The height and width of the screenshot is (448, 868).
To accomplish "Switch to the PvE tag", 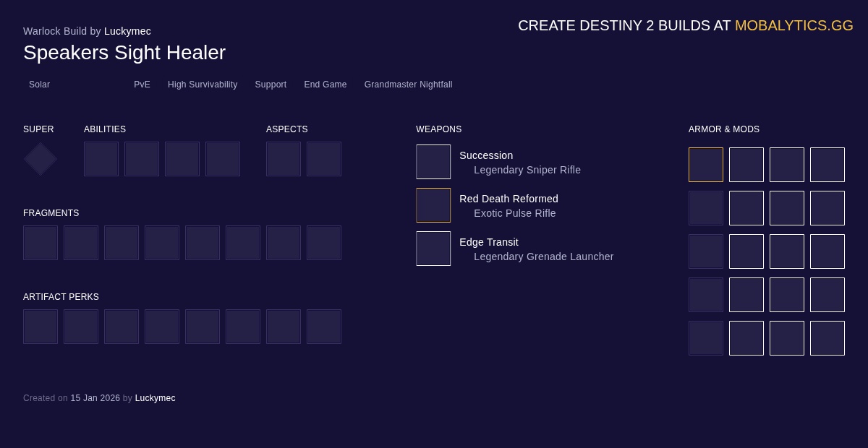I will [142, 85].
